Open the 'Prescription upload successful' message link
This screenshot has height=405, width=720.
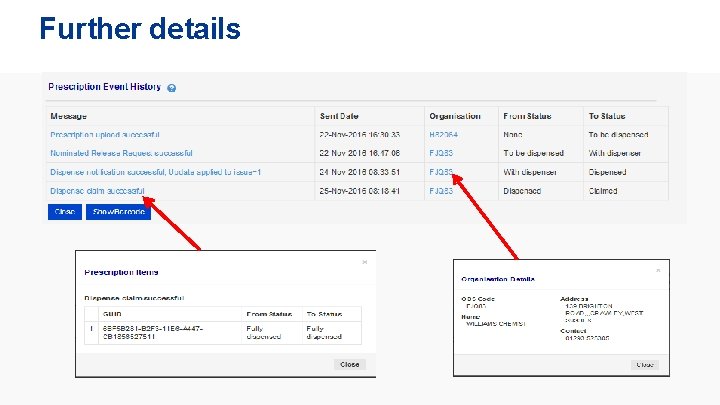pyautogui.click(x=105, y=135)
